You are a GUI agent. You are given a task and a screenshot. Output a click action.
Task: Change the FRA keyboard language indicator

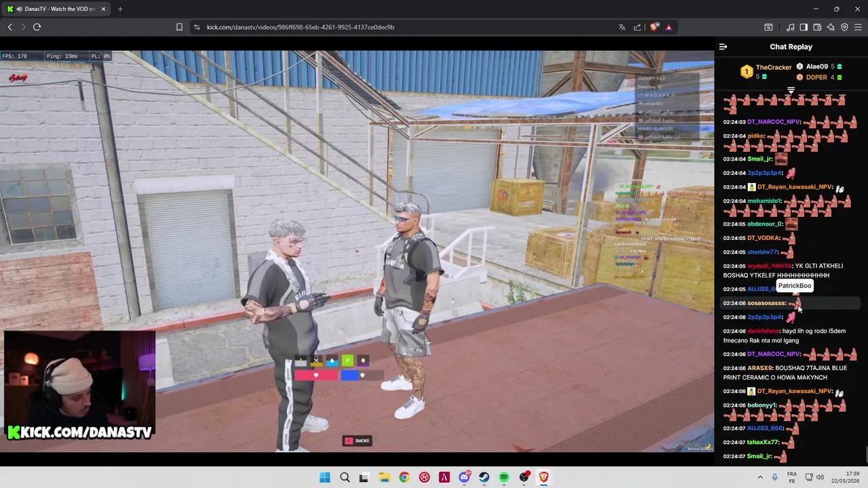[791, 477]
